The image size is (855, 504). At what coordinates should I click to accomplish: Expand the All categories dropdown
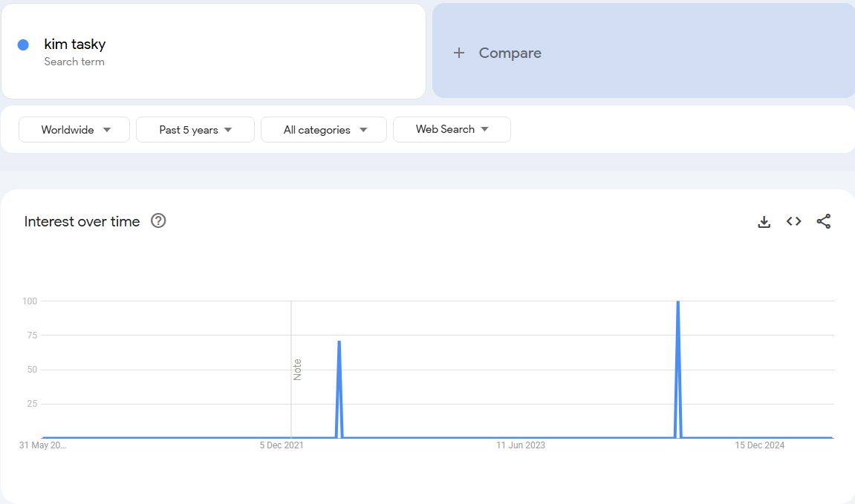click(x=324, y=130)
